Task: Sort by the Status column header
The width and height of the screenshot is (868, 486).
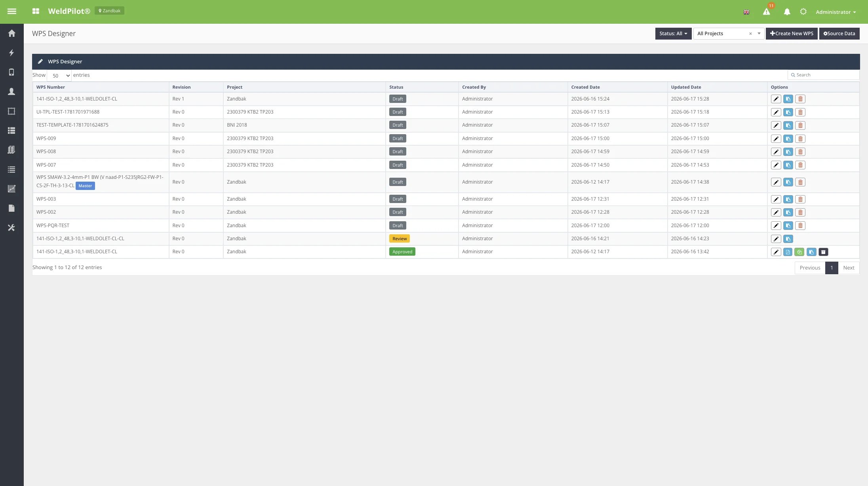Action: pyautogui.click(x=422, y=87)
